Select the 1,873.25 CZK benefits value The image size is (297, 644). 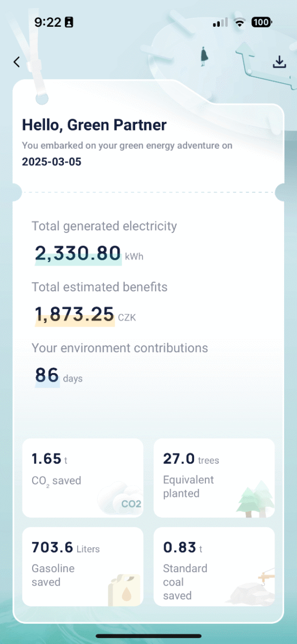[x=85, y=314]
